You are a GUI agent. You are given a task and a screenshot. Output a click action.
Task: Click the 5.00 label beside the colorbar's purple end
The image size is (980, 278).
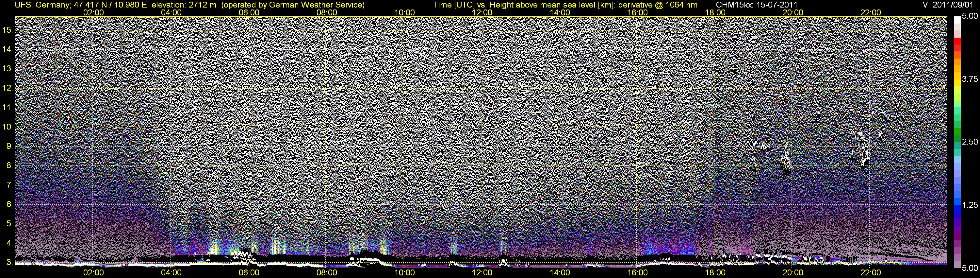coord(970,268)
